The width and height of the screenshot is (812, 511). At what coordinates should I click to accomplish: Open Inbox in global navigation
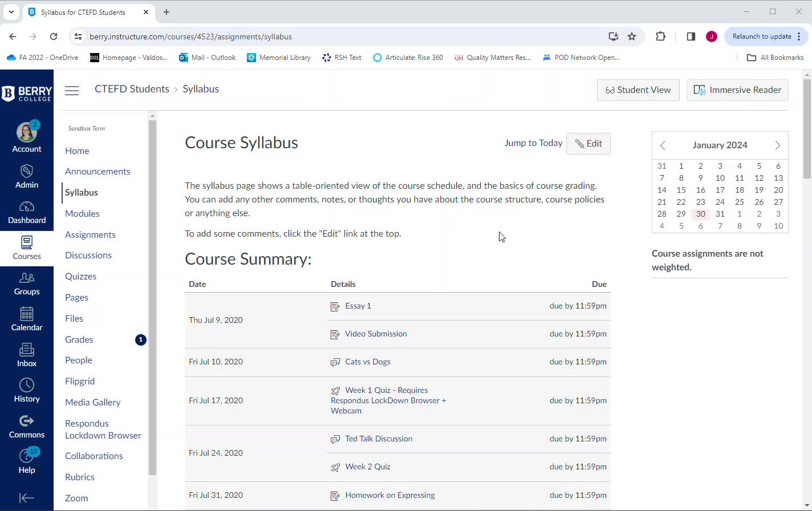(27, 355)
